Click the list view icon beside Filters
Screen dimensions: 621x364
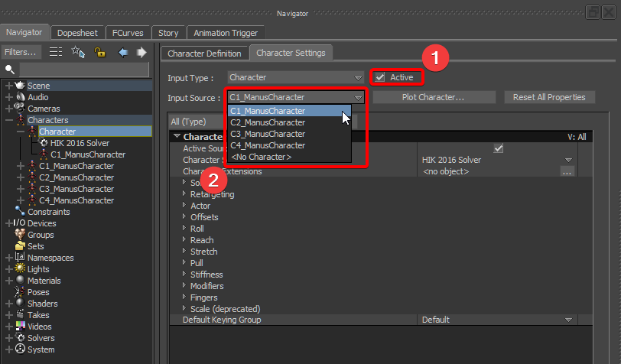point(56,52)
